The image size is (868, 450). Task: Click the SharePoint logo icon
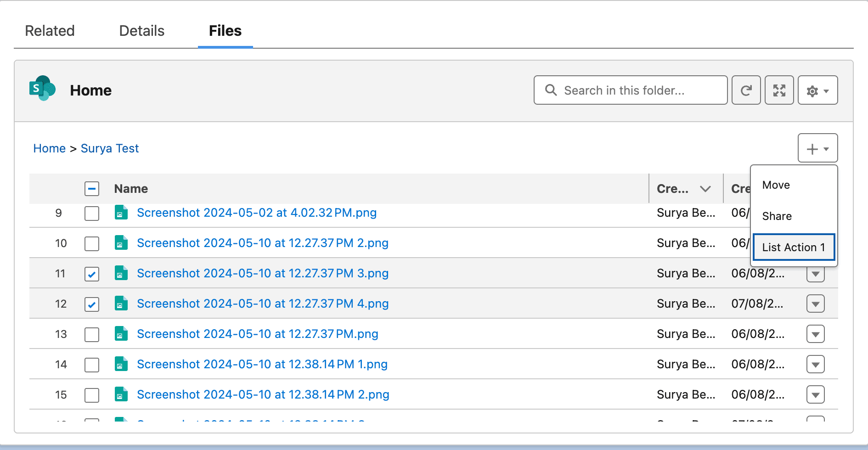click(42, 89)
